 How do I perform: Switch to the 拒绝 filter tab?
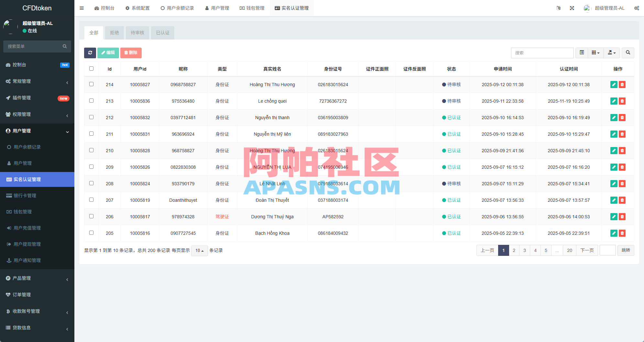115,33
